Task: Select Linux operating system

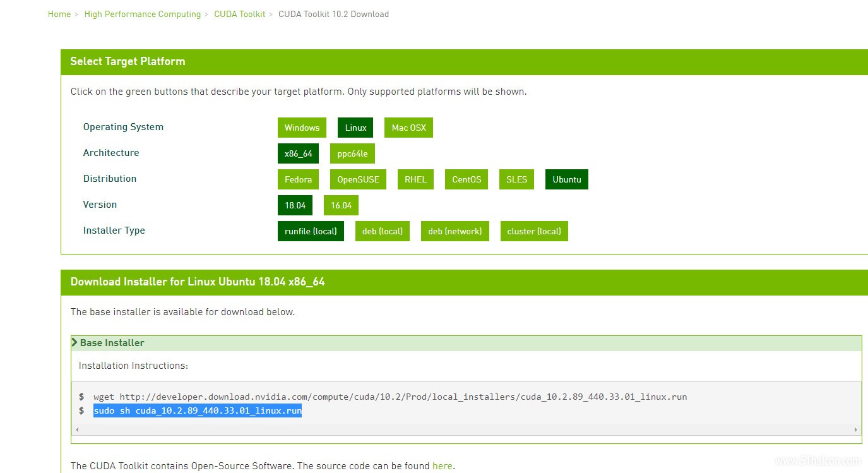Action: (355, 128)
